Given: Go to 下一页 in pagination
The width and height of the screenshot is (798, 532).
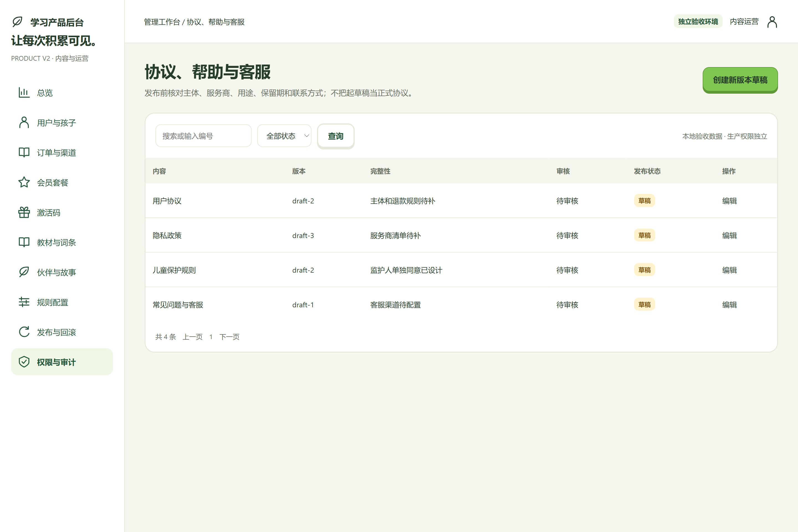Looking at the screenshot, I should [x=229, y=337].
